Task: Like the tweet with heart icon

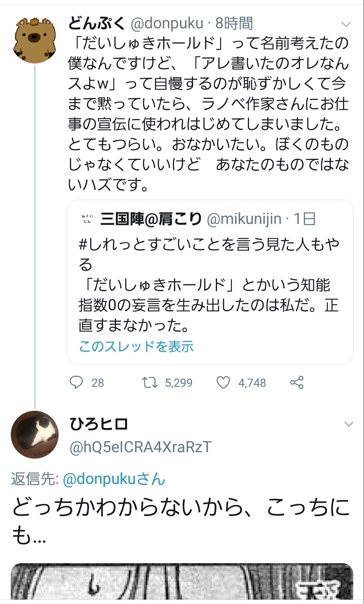Action: 223,382
